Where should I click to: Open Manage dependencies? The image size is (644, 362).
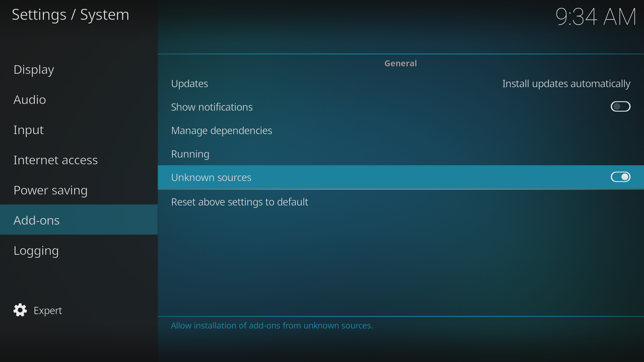coord(221,130)
